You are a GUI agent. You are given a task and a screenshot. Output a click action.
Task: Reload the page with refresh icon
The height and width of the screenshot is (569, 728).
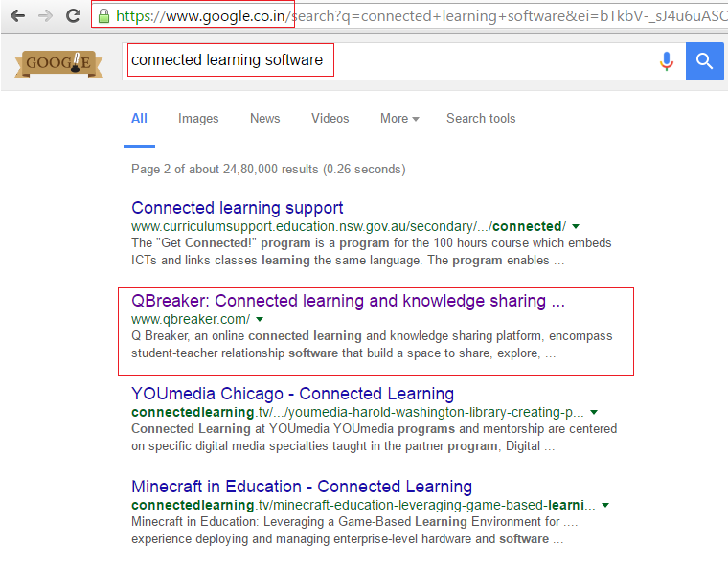click(73, 15)
